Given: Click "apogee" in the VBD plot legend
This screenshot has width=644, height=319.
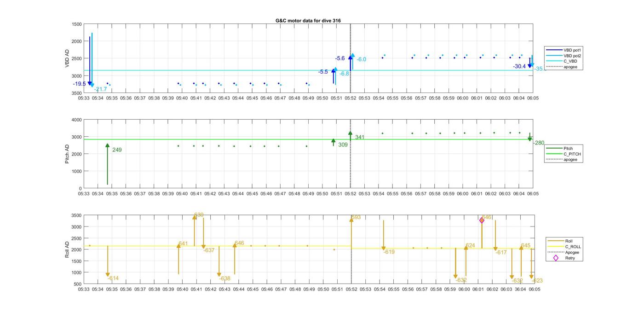Looking at the screenshot, I should (570, 67).
